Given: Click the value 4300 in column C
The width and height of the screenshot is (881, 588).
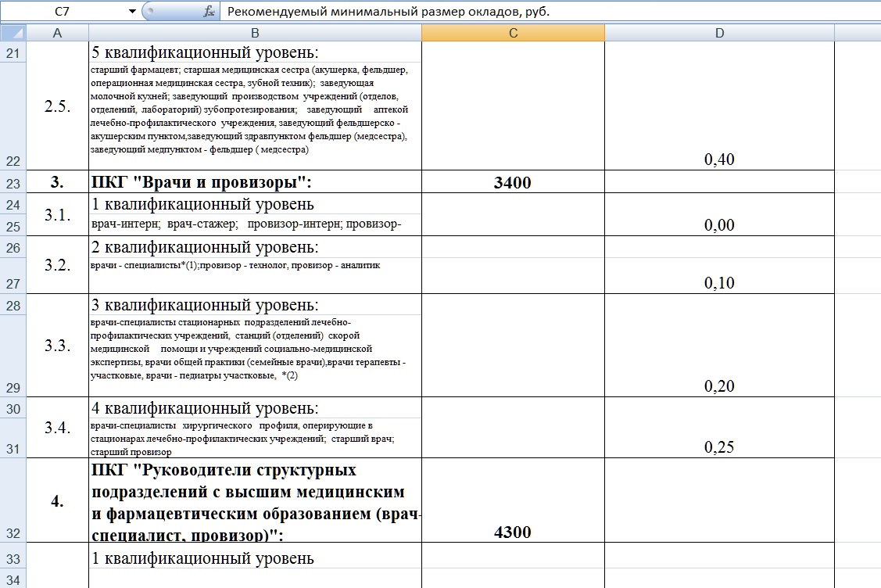Looking at the screenshot, I should click(x=513, y=532).
